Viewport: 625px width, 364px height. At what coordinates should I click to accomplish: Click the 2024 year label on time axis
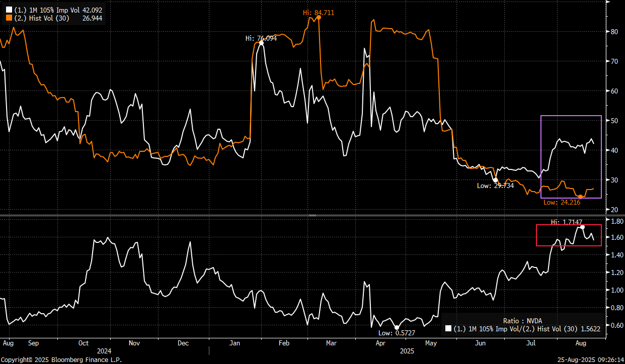point(105,351)
